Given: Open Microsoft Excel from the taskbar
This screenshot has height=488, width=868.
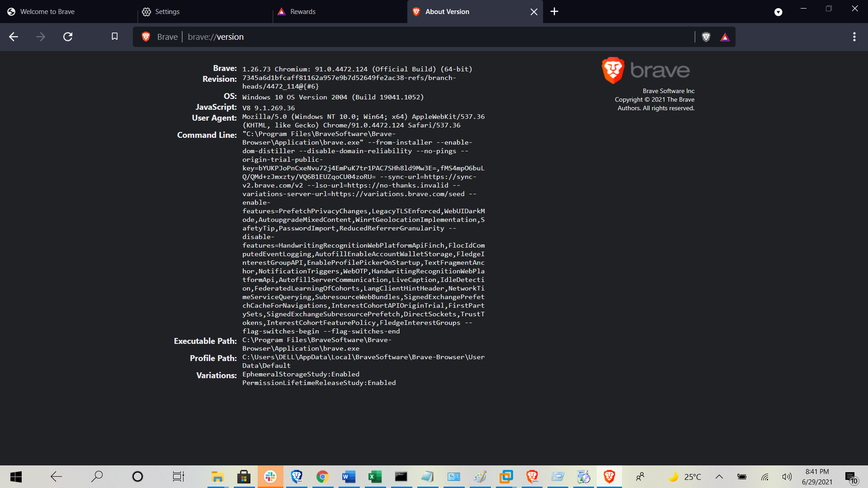Looking at the screenshot, I should pos(375,477).
